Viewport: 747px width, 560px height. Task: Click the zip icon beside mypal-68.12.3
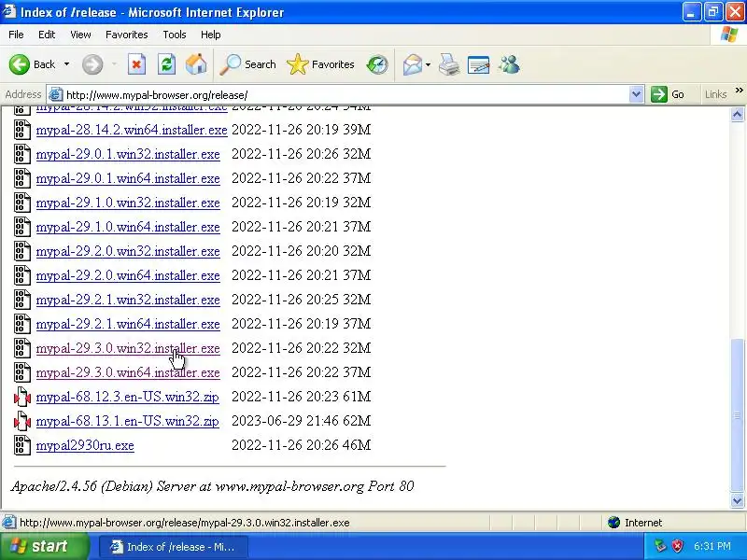click(x=21, y=397)
